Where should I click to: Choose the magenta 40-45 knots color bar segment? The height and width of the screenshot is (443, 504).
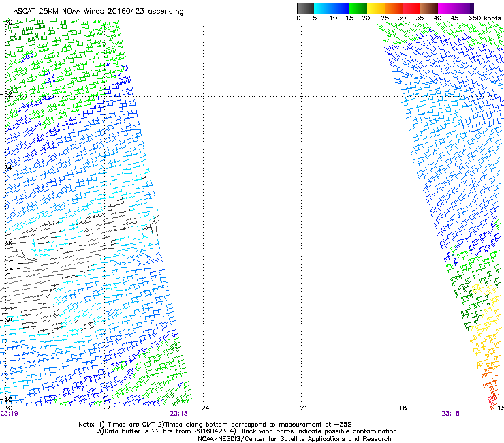click(x=447, y=8)
